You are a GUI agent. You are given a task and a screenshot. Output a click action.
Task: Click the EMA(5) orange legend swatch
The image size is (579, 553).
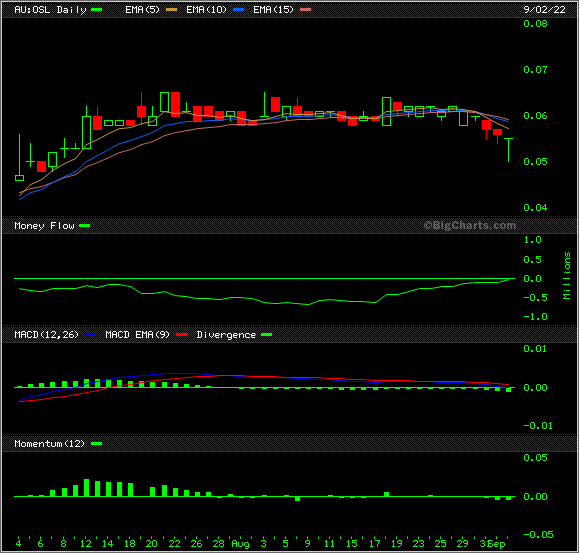click(x=171, y=10)
